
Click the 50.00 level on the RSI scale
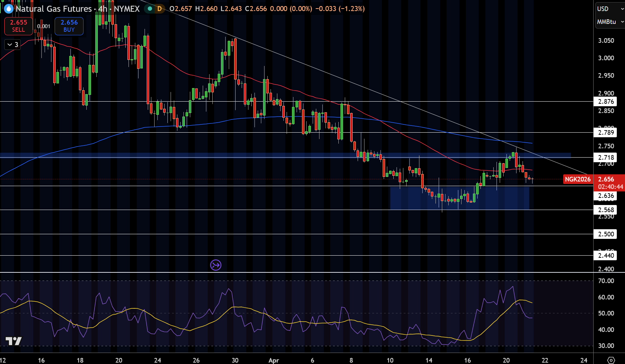click(x=606, y=313)
